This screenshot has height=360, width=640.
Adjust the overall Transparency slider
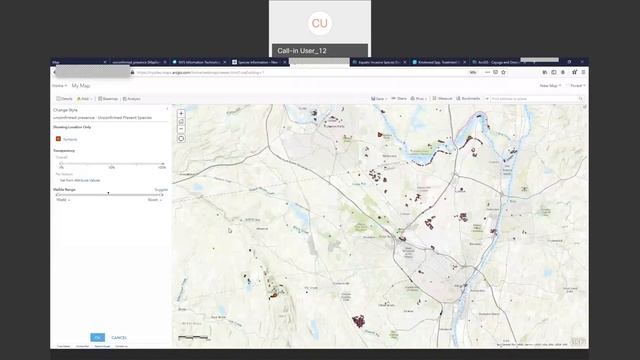click(x=112, y=164)
